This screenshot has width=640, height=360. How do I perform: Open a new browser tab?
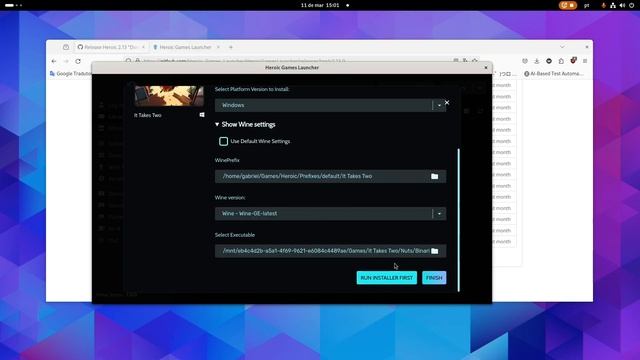click(231, 47)
